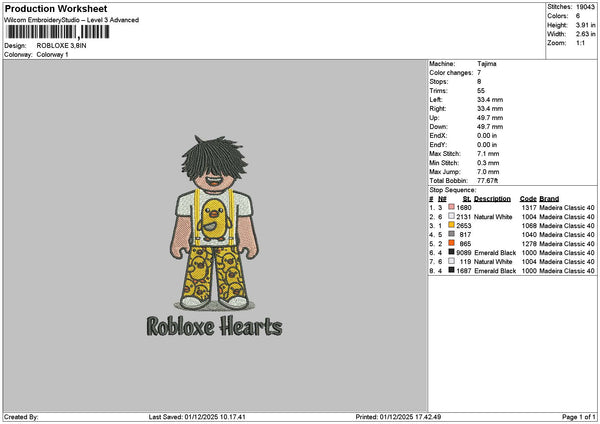Click the Up value '49.7 mm'
The height and width of the screenshot is (424, 600).
click(x=490, y=118)
